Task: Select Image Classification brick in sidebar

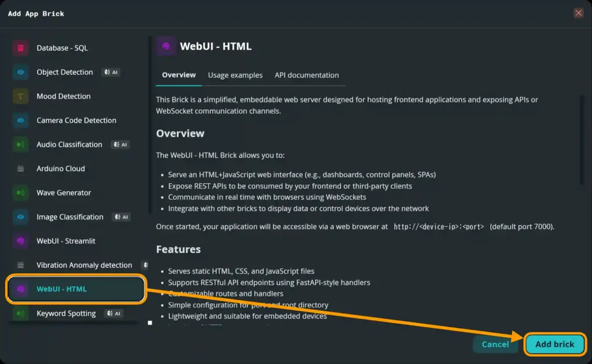Action: pyautogui.click(x=70, y=217)
